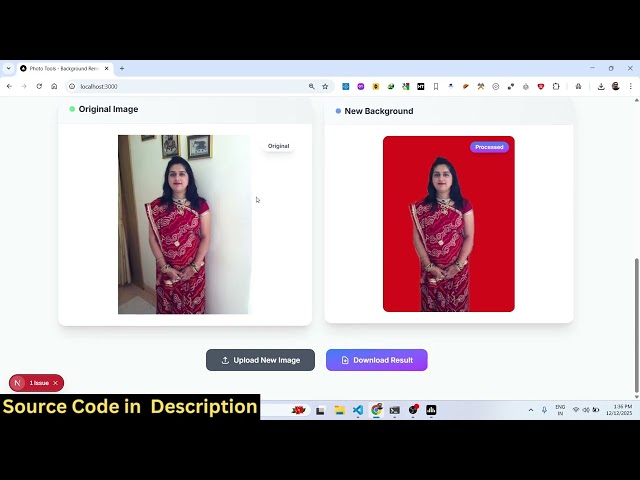
Task: Reload the localhost page
Action: click(39, 86)
